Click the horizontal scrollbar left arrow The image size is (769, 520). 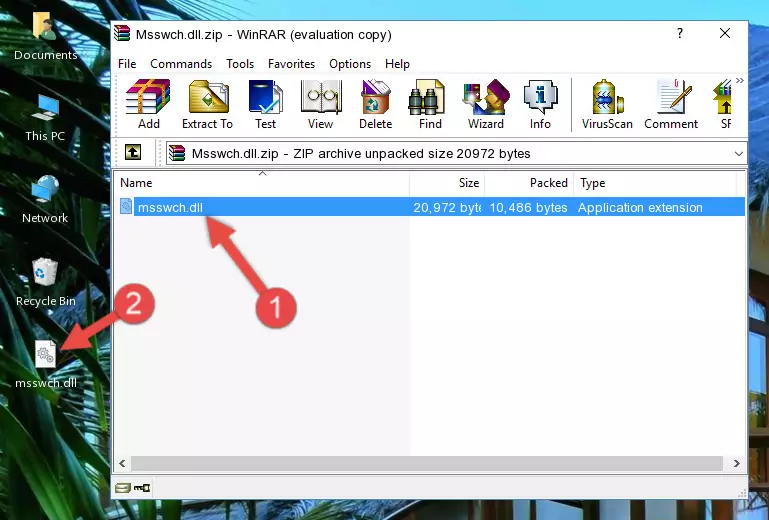(123, 463)
